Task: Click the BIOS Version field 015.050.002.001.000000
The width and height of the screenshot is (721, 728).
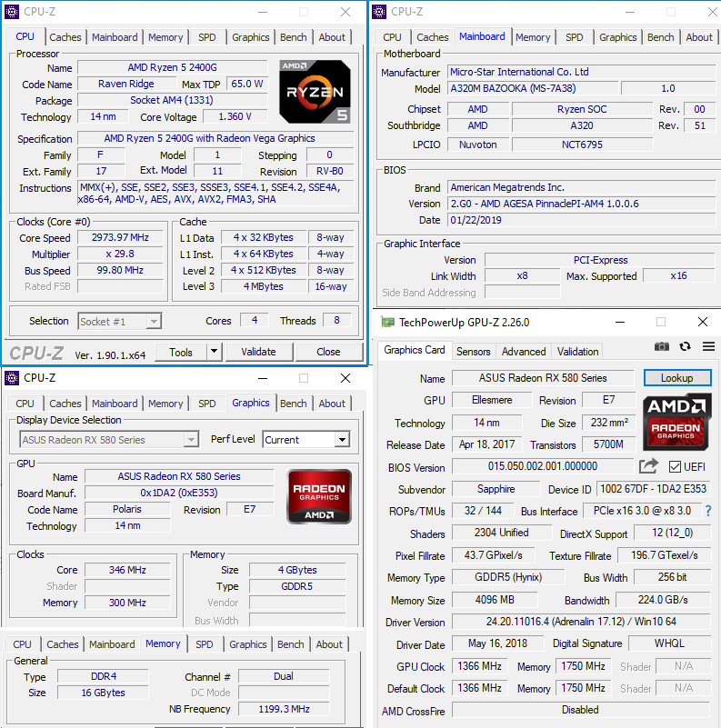Action: (x=542, y=466)
